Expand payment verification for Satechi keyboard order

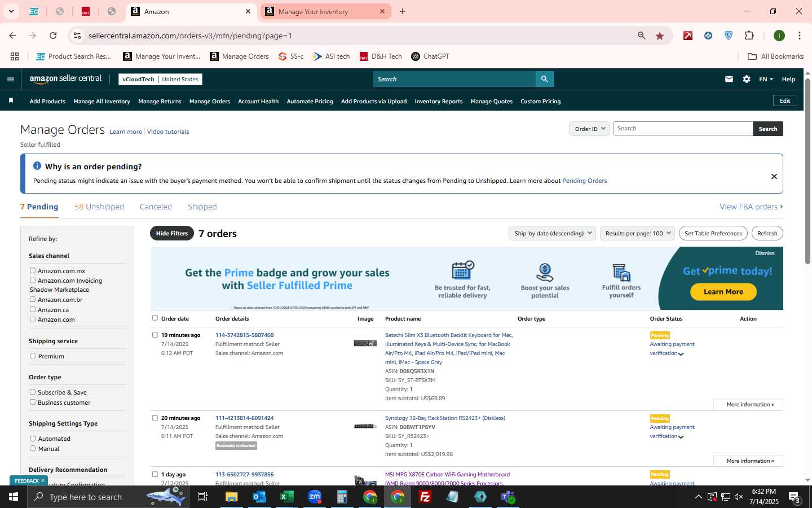point(681,354)
